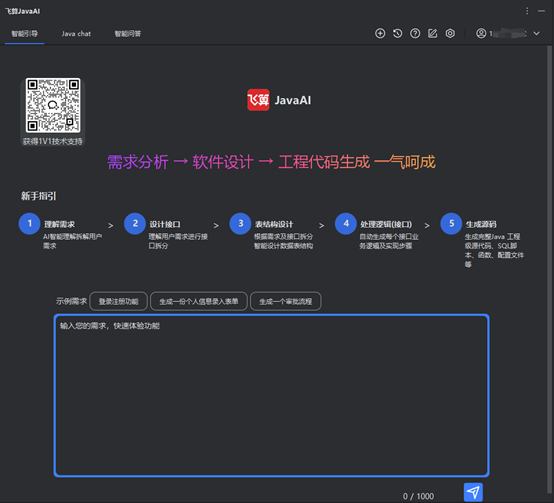Click the user account avatar icon
Image resolution: width=554 pixels, height=503 pixels.
481,34
